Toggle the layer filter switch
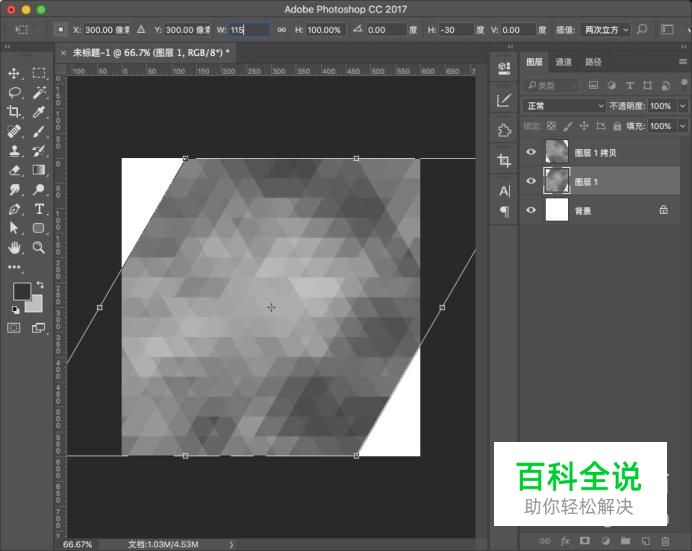This screenshot has height=551, width=692. (x=684, y=82)
